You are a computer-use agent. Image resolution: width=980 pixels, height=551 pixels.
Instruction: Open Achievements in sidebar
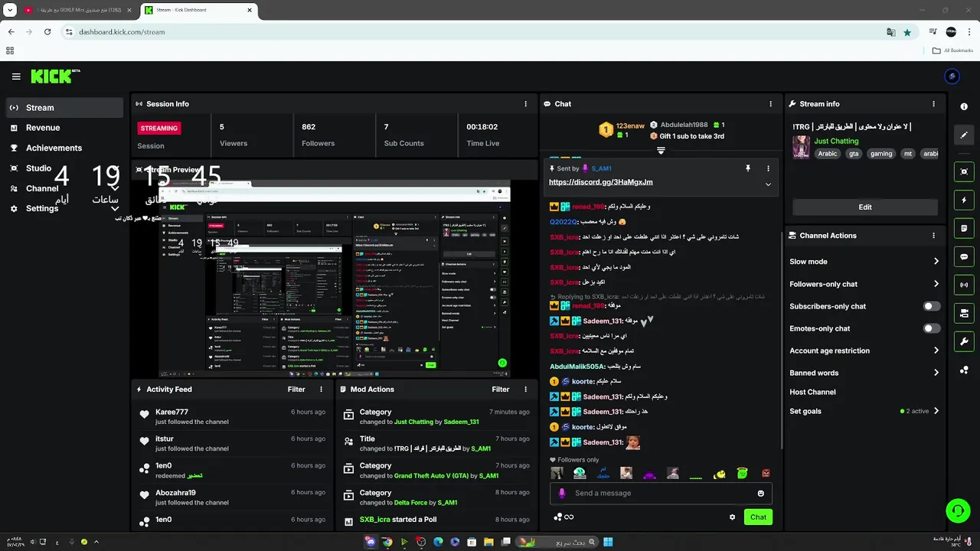pos(64,148)
